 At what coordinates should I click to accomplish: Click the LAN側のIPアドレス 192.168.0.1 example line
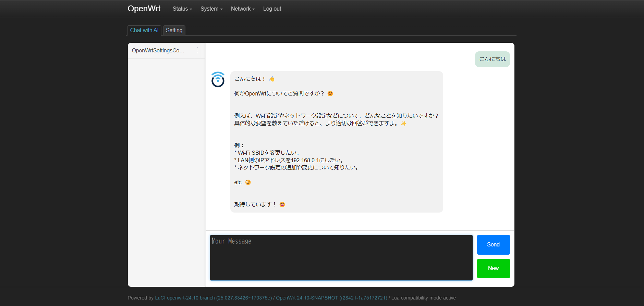(290, 160)
